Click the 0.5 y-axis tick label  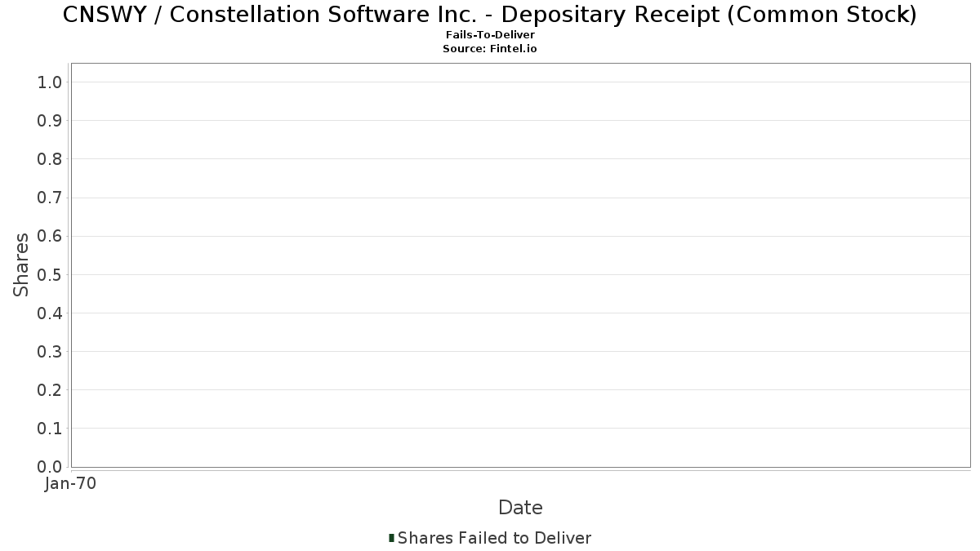tap(50, 274)
